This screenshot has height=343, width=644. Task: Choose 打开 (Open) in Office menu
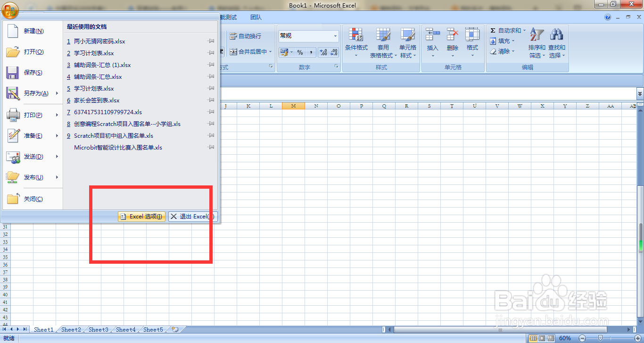click(33, 52)
